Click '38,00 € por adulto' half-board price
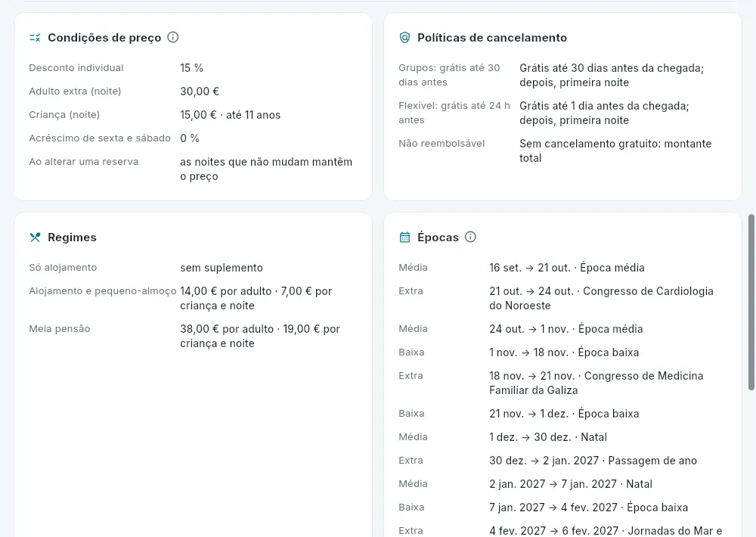 click(x=227, y=329)
